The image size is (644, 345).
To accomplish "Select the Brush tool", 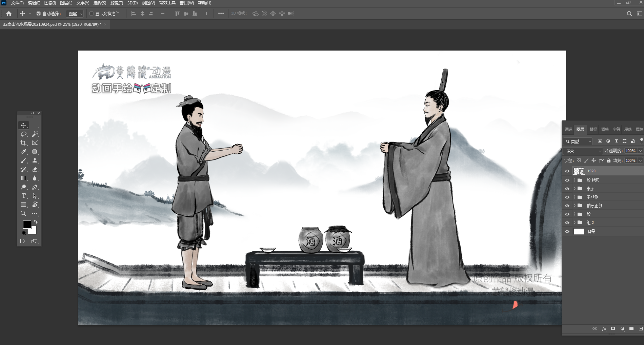I will click(x=23, y=161).
